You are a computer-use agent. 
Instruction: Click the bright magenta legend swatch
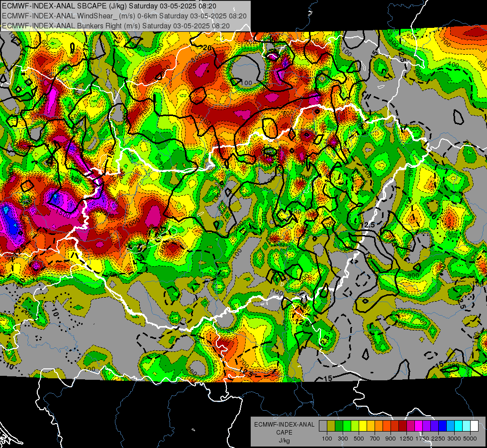[x=419, y=426]
